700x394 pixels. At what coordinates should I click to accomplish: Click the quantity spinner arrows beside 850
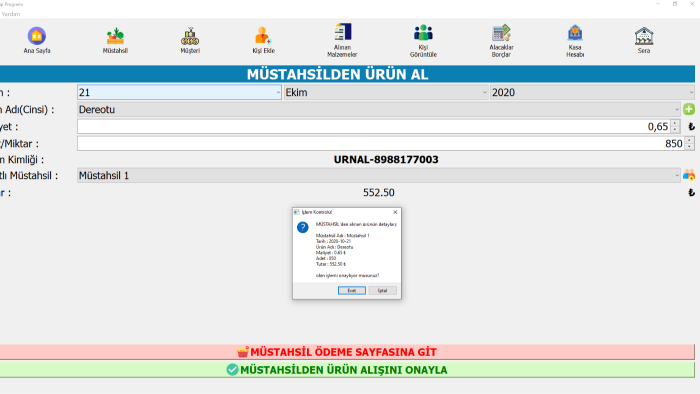(690, 144)
